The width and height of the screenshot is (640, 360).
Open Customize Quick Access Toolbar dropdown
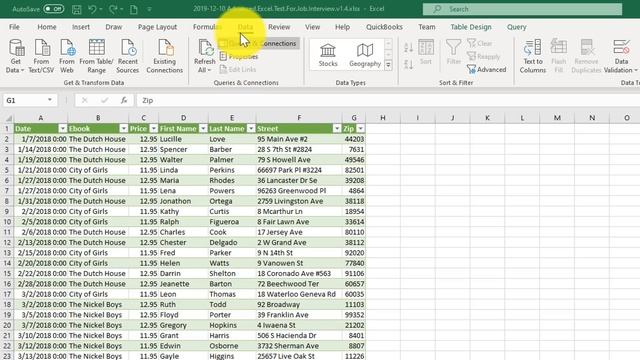(149, 9)
